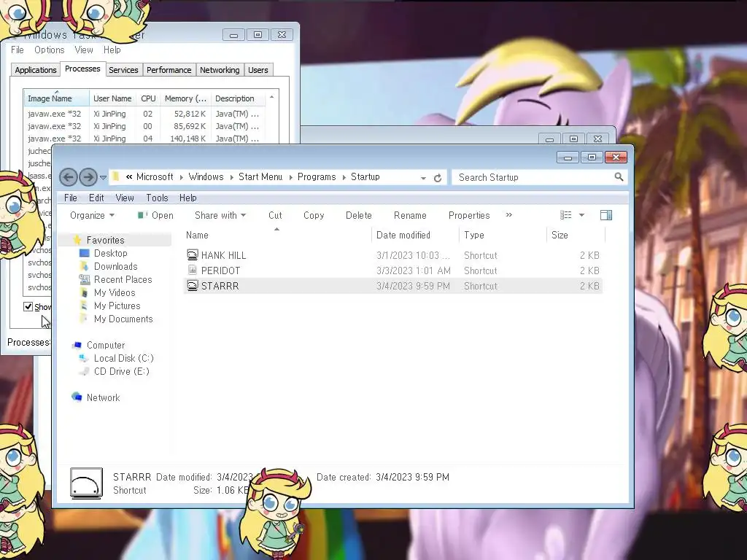
Task: Open My Pictures in navigation pane
Action: click(x=117, y=306)
